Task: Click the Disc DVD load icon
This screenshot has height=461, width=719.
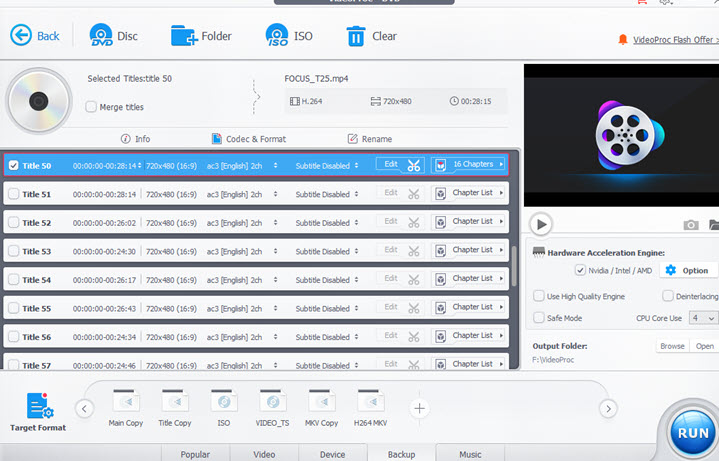Action: tap(103, 36)
